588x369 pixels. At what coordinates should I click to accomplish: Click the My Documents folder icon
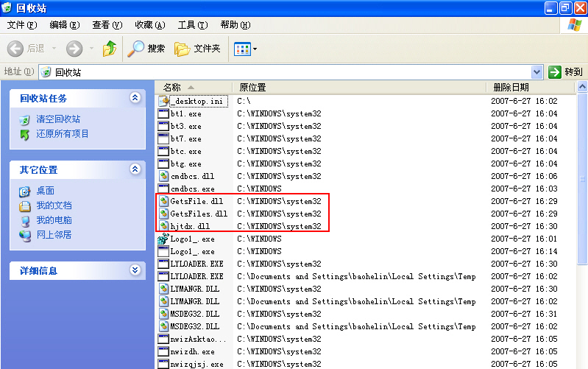coord(25,206)
